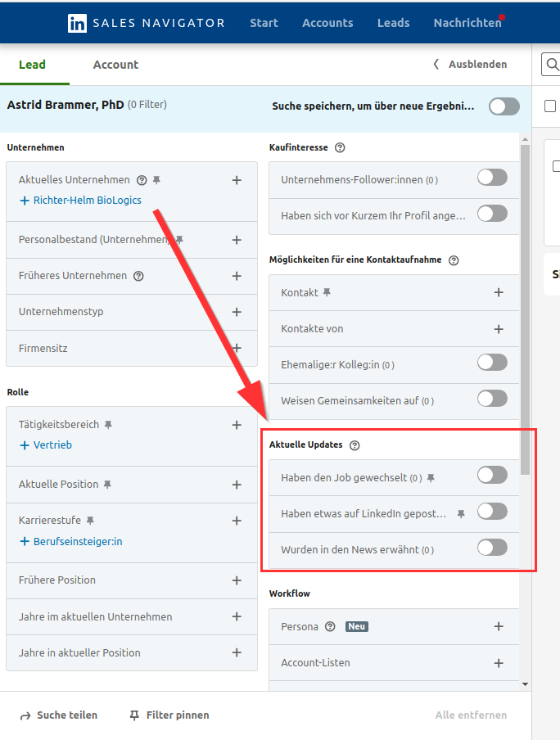
Task: Turn on the Suche speichern toggle
Action: coord(504,106)
